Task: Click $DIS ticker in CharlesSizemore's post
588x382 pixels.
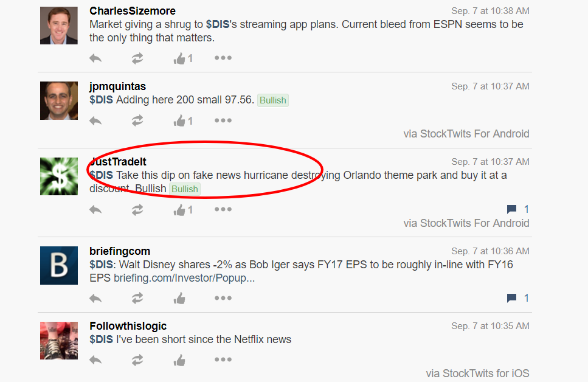Action: [218, 24]
